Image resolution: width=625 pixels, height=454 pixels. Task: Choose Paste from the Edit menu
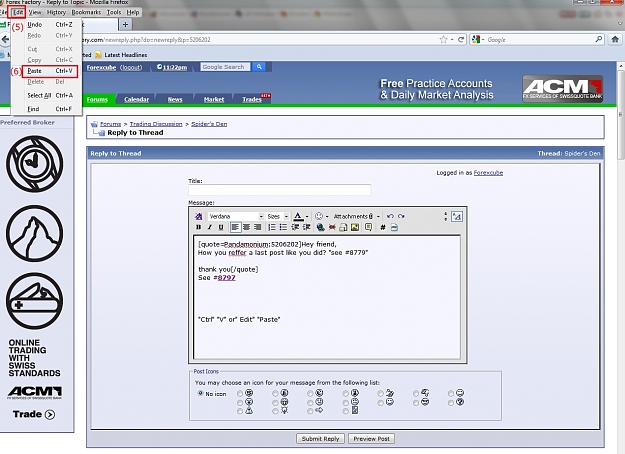point(50,71)
